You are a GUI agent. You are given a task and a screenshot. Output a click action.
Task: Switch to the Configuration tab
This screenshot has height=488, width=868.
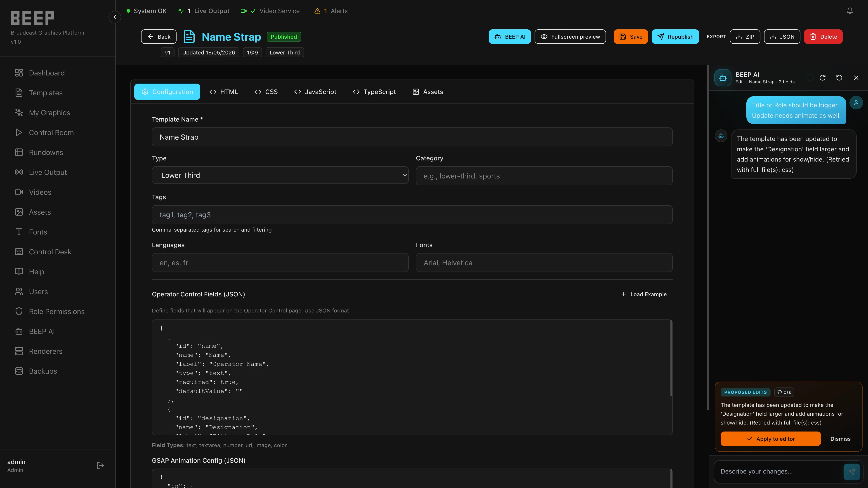pyautogui.click(x=167, y=91)
